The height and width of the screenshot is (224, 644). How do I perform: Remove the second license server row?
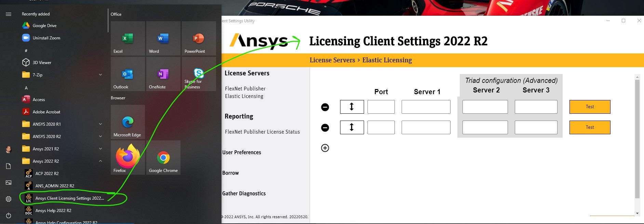pyautogui.click(x=325, y=128)
